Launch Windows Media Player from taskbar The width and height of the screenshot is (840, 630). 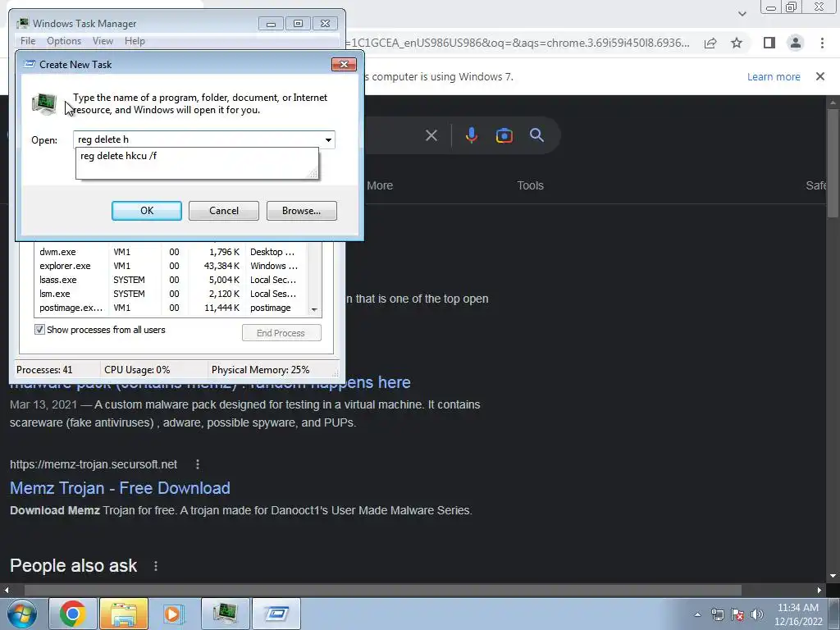click(172, 614)
